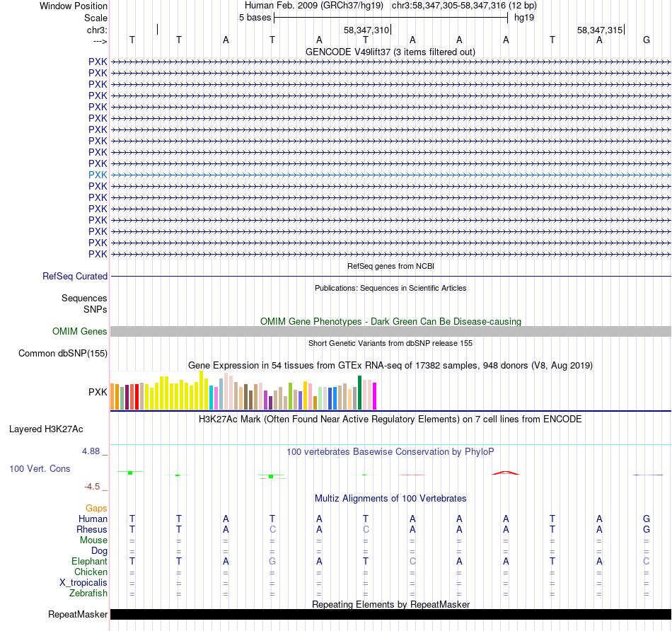The image size is (672, 631).
Task: Select the Human alignment row label
Action: tap(93, 519)
